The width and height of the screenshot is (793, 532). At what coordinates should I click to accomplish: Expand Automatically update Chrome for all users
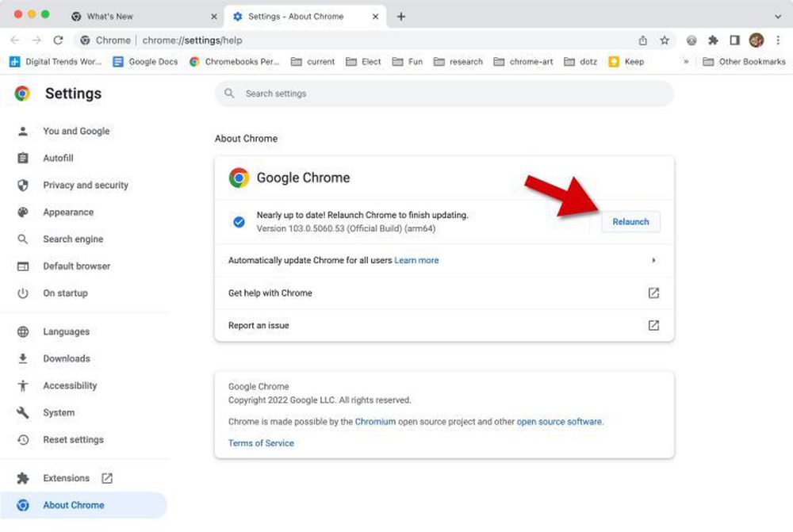pos(654,259)
